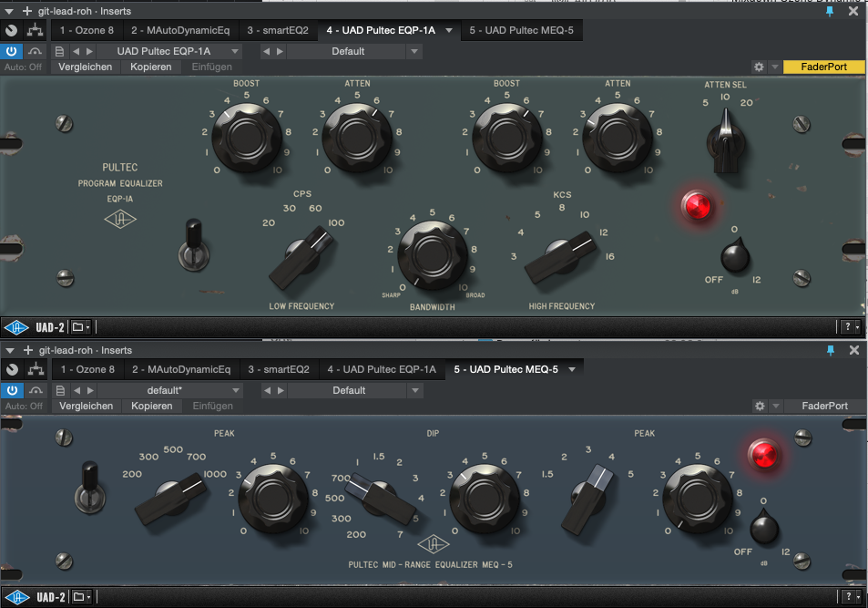Add insert with plus icon in upper window
Screen dimensions: 868x608
coord(27,11)
